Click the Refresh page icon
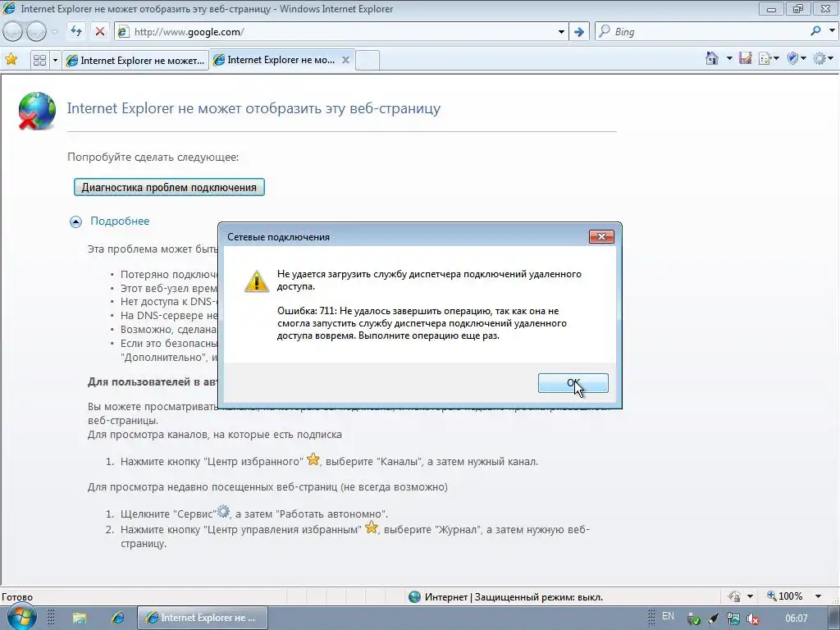 76,32
